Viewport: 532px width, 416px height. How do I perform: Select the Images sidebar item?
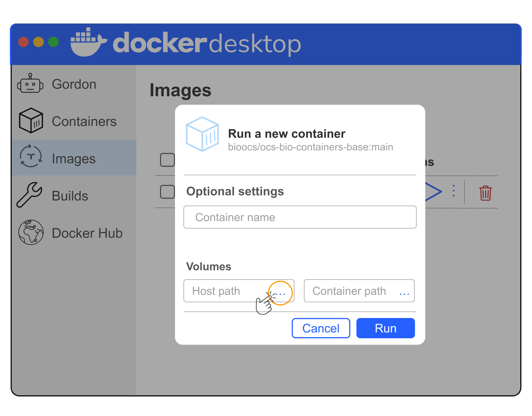point(74,158)
